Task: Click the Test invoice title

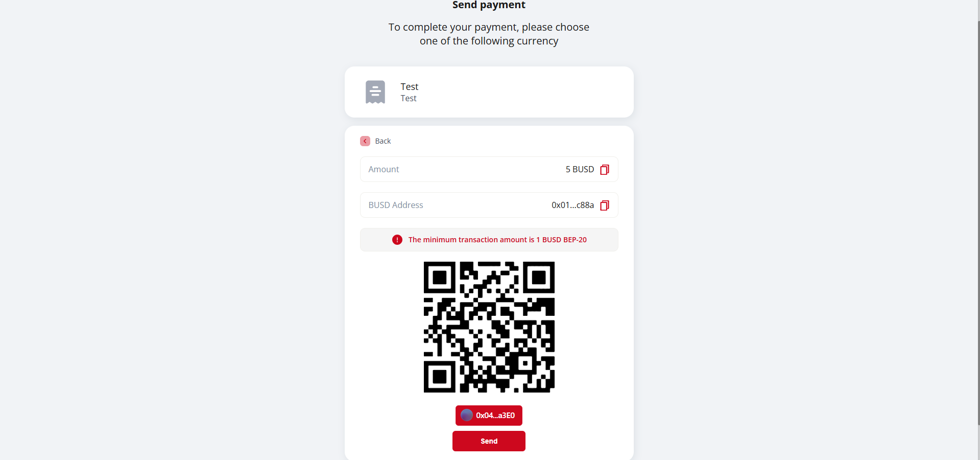Action: pos(410,87)
